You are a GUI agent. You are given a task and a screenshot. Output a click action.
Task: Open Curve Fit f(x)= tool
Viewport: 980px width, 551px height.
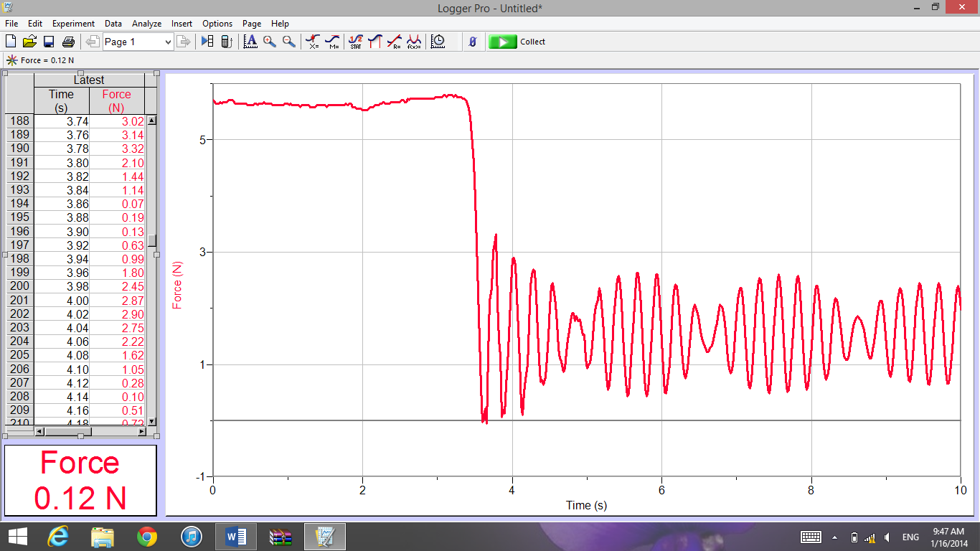[x=414, y=42]
